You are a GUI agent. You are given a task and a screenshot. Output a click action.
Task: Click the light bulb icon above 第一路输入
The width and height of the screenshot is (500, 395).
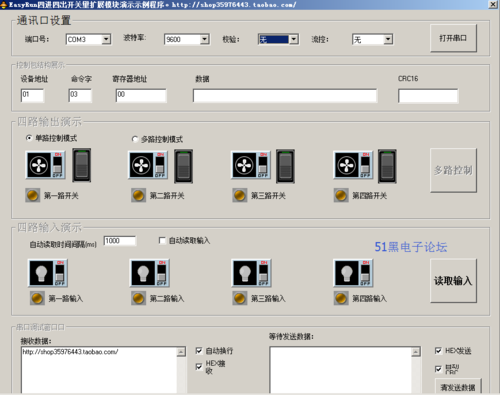(48, 273)
